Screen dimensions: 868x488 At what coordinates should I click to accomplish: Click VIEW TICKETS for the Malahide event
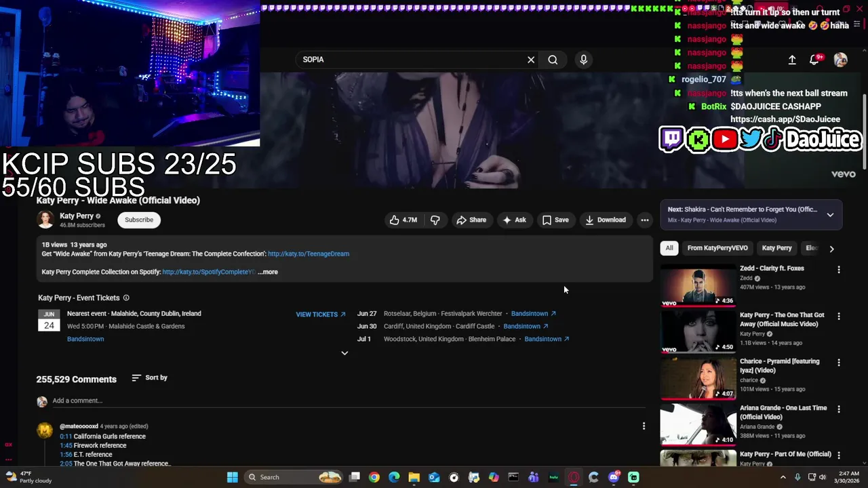coord(321,314)
